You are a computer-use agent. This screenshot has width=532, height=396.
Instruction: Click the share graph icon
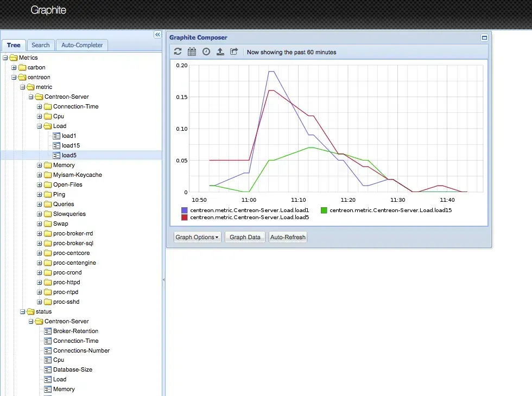(234, 52)
